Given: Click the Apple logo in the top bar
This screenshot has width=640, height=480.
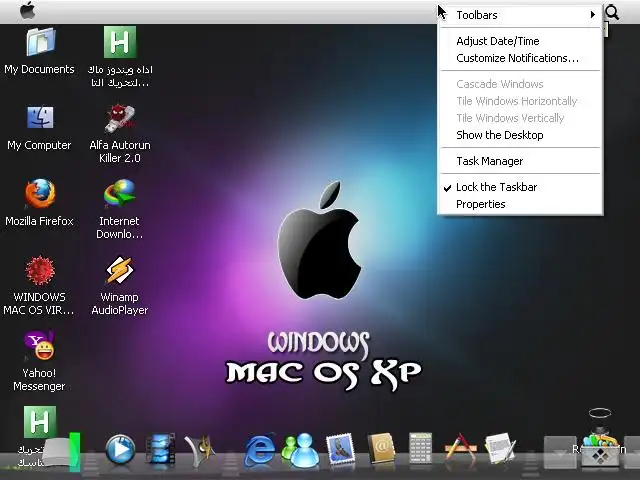Looking at the screenshot, I should 27,10.
